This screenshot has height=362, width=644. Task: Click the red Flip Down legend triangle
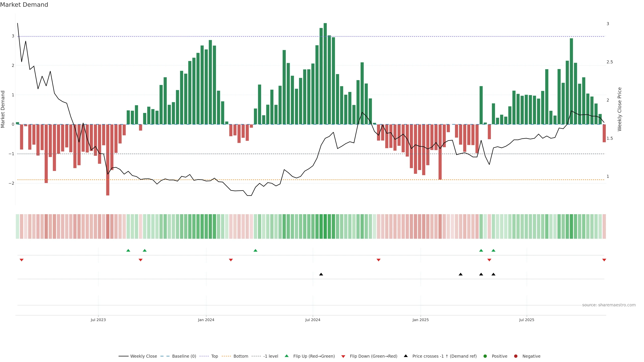(x=343, y=356)
